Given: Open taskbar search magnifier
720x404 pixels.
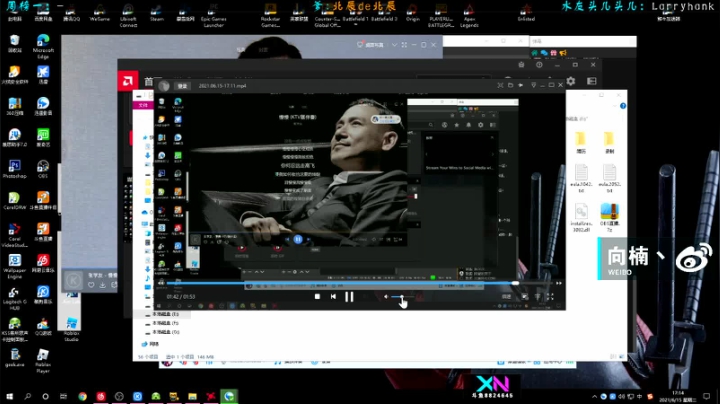Looking at the screenshot, I should [28, 396].
